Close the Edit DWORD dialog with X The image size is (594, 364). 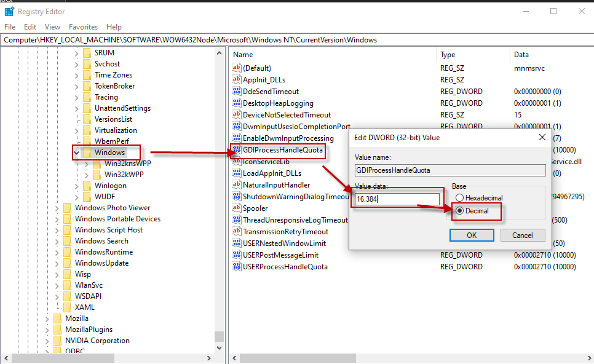click(542, 137)
